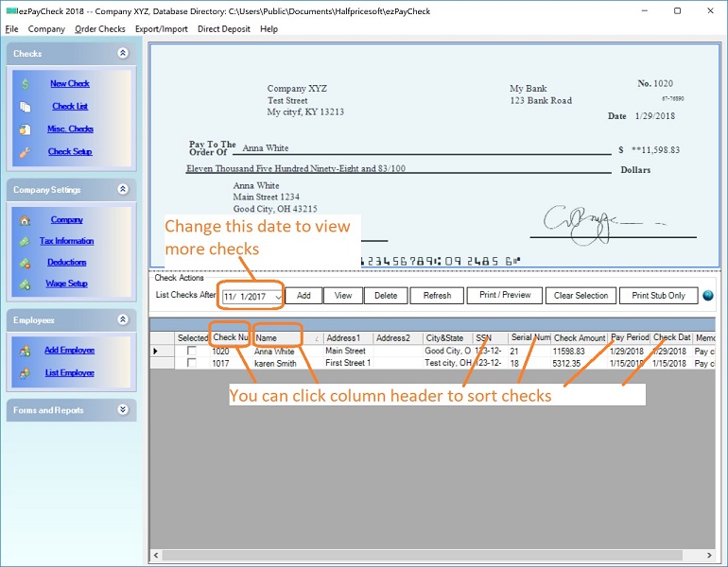Viewport: 728px width, 567px height.
Task: Select the Anna White name cell in the grid
Action: pyautogui.click(x=286, y=352)
